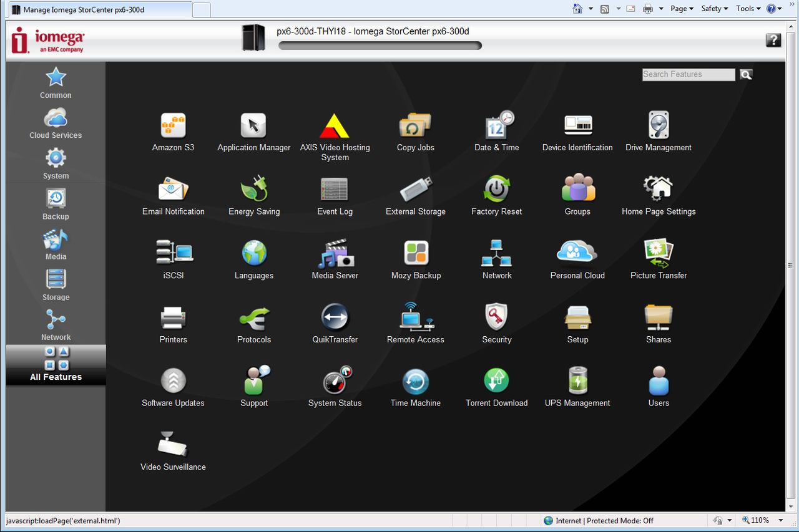View System Status
Image resolution: width=799 pixels, height=532 pixels.
[x=335, y=388]
